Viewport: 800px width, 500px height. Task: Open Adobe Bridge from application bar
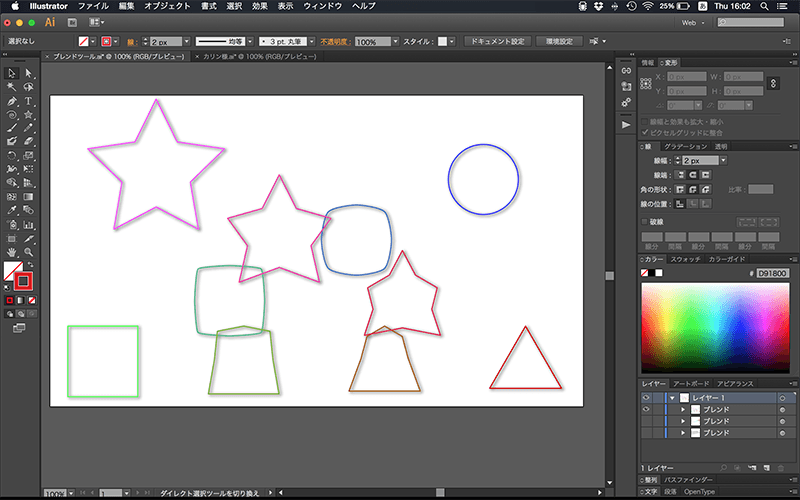point(72,22)
